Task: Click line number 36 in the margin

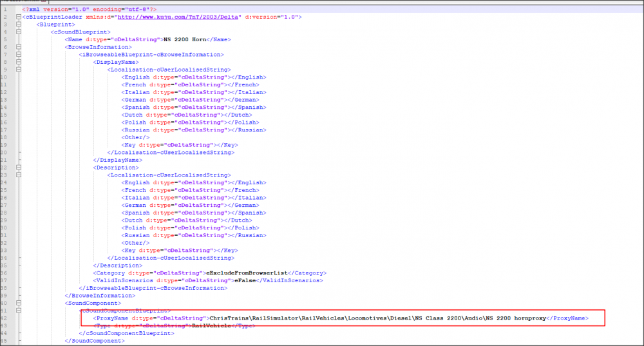Action: point(6,273)
